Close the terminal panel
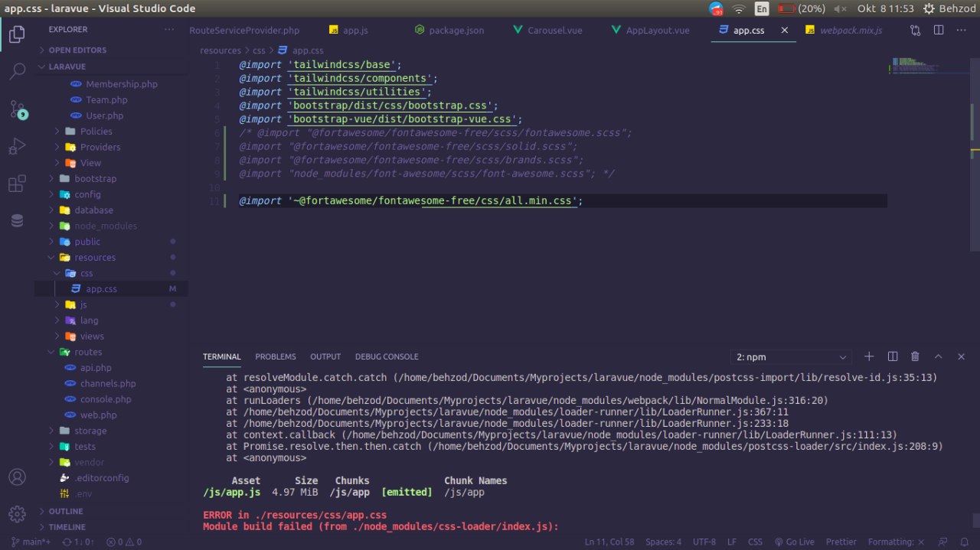 [x=961, y=356]
